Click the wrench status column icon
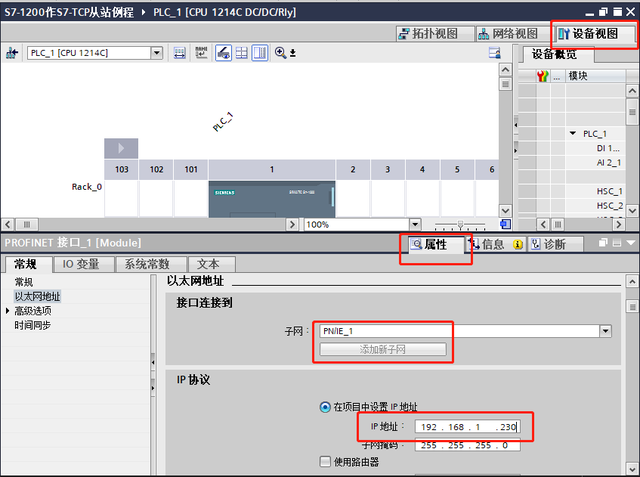The image size is (640, 477). (x=542, y=76)
